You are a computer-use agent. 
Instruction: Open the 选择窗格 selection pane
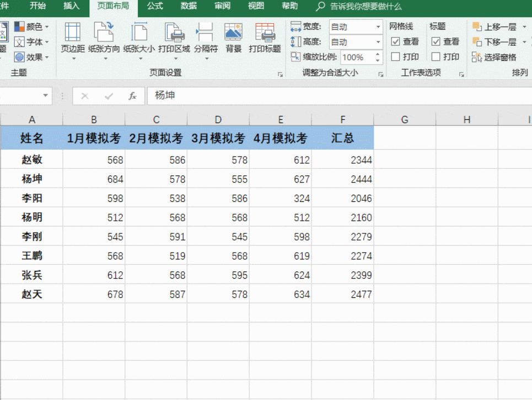click(x=494, y=57)
